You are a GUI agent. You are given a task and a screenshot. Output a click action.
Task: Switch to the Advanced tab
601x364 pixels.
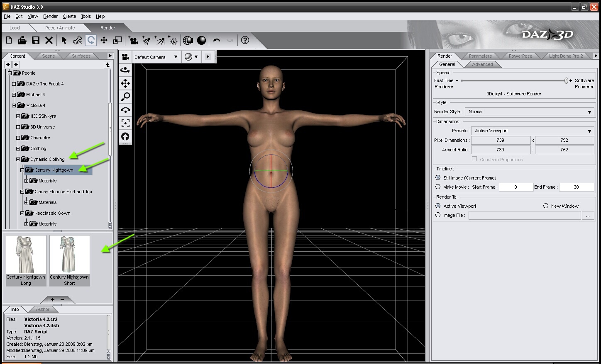(482, 64)
